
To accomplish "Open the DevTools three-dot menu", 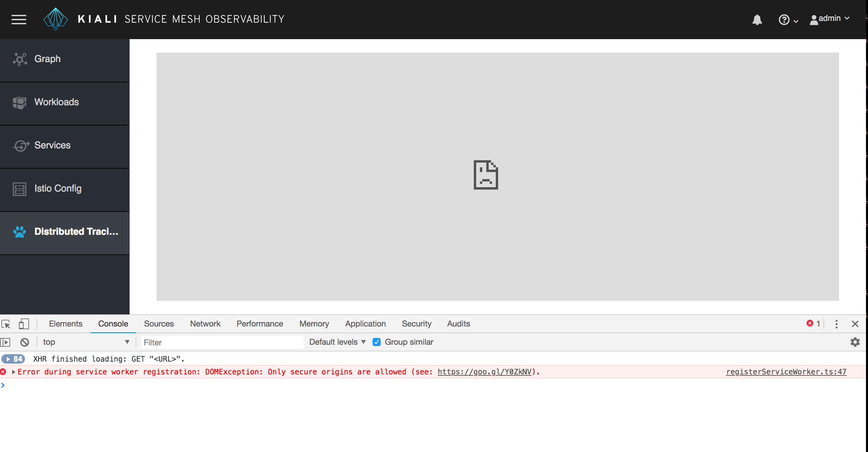I will 836,324.
